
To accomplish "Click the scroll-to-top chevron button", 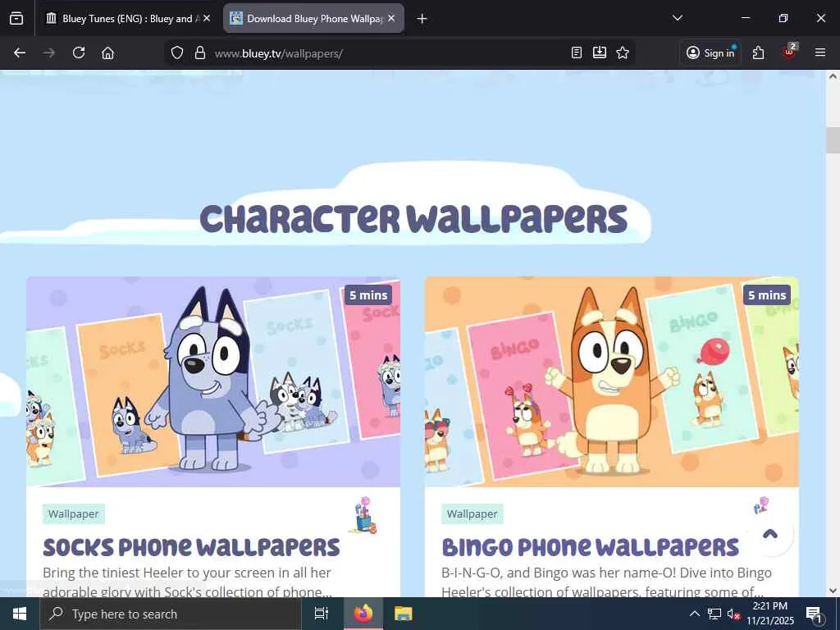I will point(769,533).
